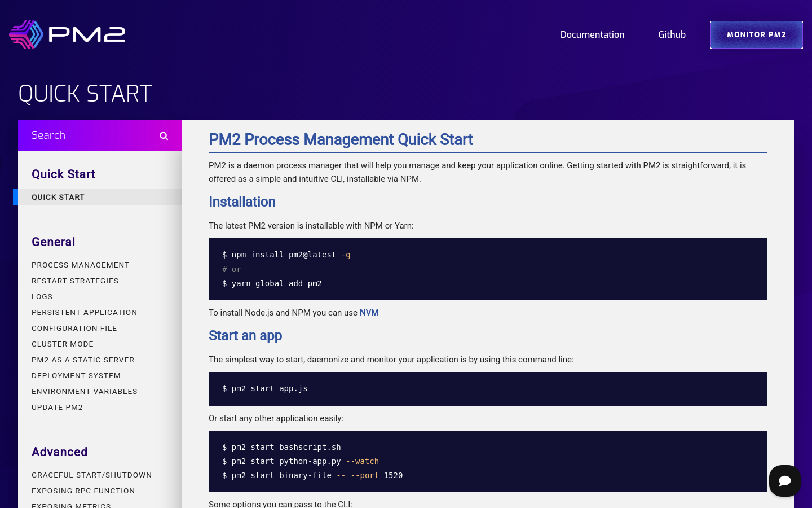This screenshot has height=508, width=812.
Task: Open Environment Variables docs
Action: 85,391
